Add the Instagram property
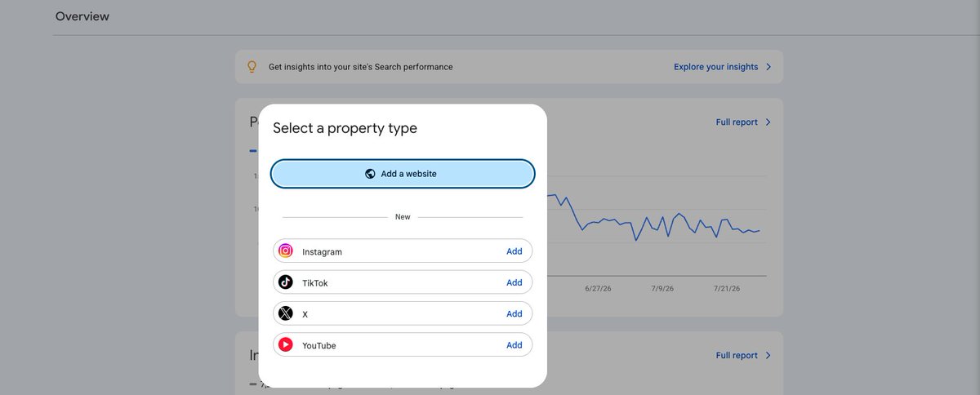Image resolution: width=980 pixels, height=395 pixels. (x=514, y=251)
